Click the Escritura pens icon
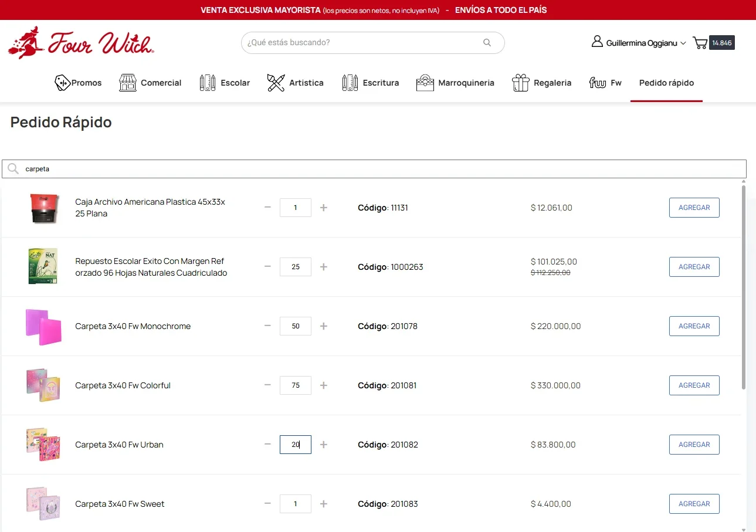This screenshot has width=756, height=532. (x=350, y=83)
